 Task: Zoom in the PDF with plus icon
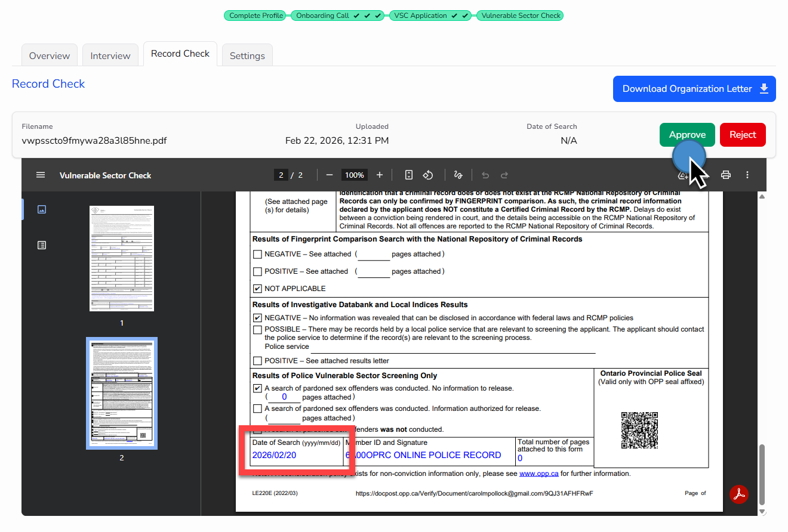click(x=380, y=175)
